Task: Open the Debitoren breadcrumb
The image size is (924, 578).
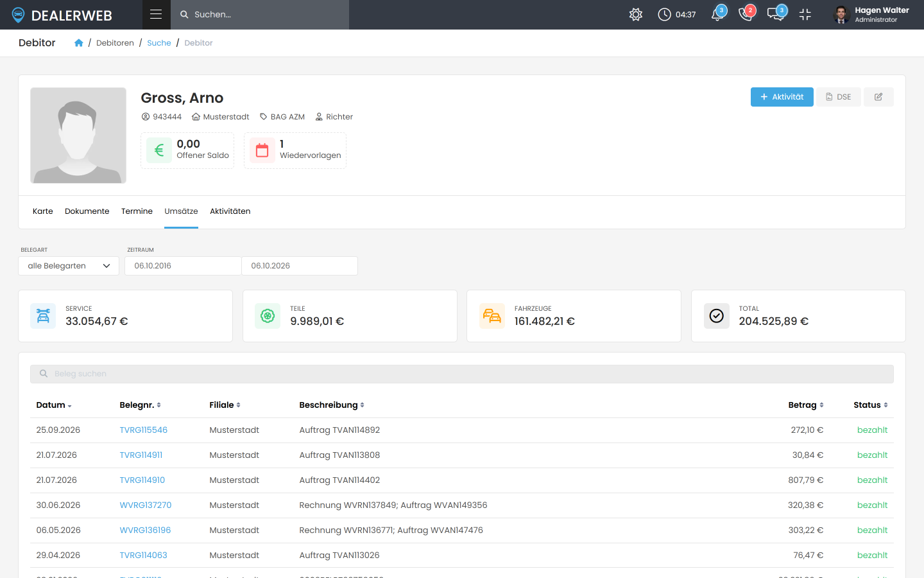Action: 115,43
